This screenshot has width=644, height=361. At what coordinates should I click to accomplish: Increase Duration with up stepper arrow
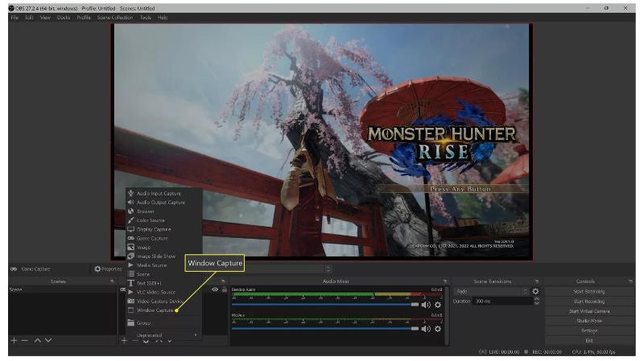click(536, 299)
